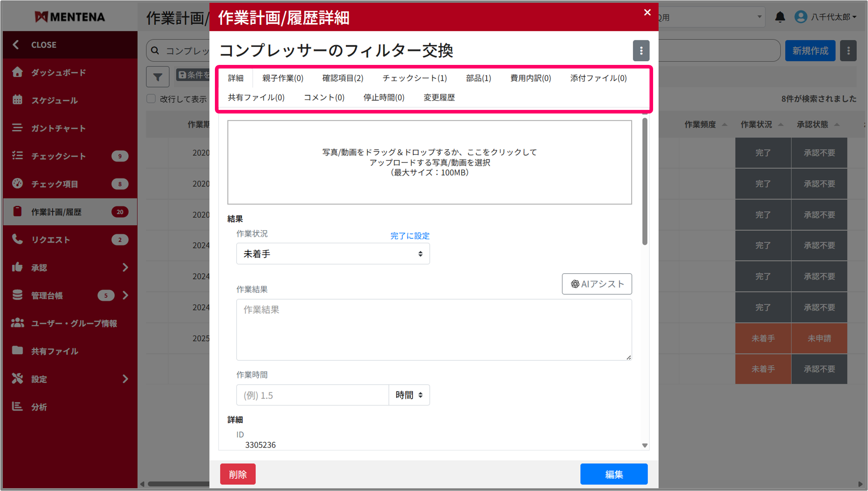Click the 作業結果 text area
This screenshot has height=491, width=868.
click(x=433, y=330)
